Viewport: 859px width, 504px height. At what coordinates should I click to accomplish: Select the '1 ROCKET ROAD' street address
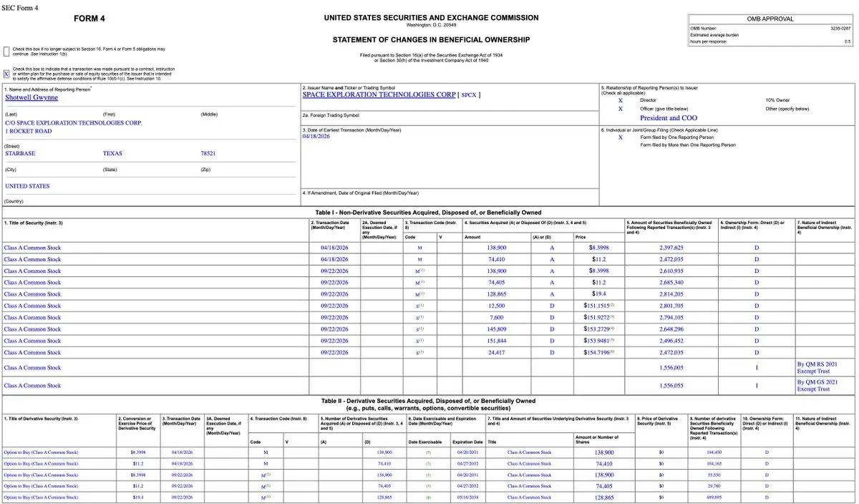29,132
